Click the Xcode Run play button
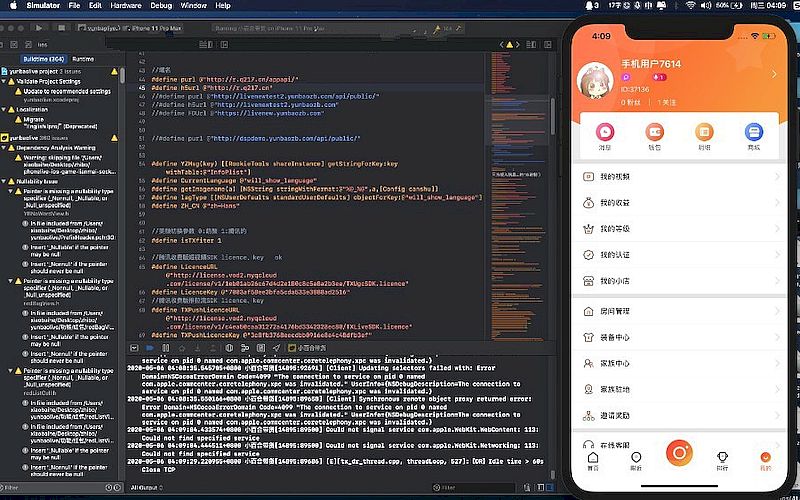The height and width of the screenshot is (500, 800). pos(39,29)
